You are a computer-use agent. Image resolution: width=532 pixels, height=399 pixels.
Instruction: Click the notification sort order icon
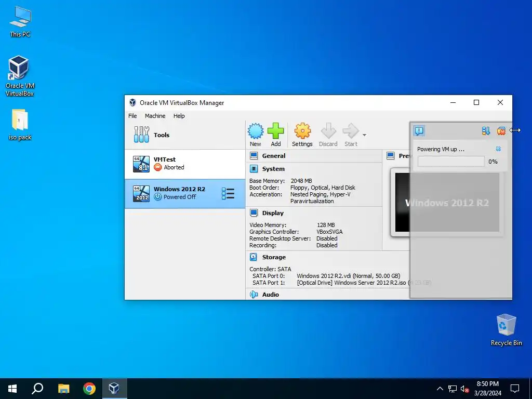(486, 130)
